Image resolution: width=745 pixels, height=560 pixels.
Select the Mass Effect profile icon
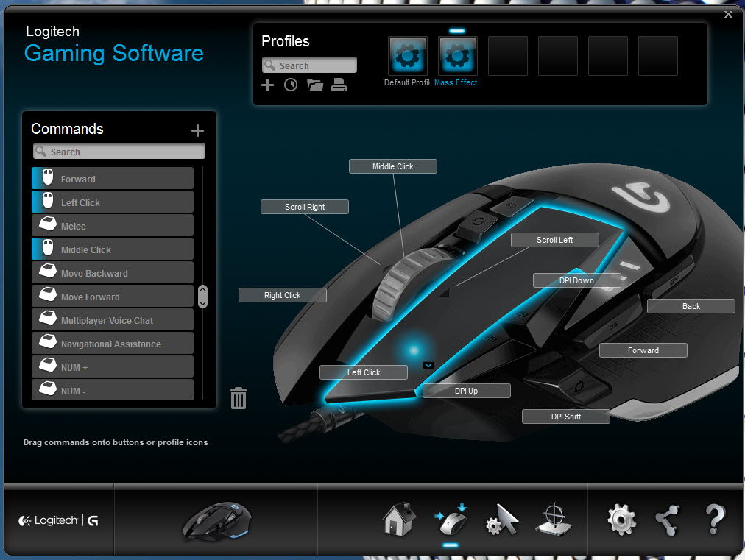[458, 56]
